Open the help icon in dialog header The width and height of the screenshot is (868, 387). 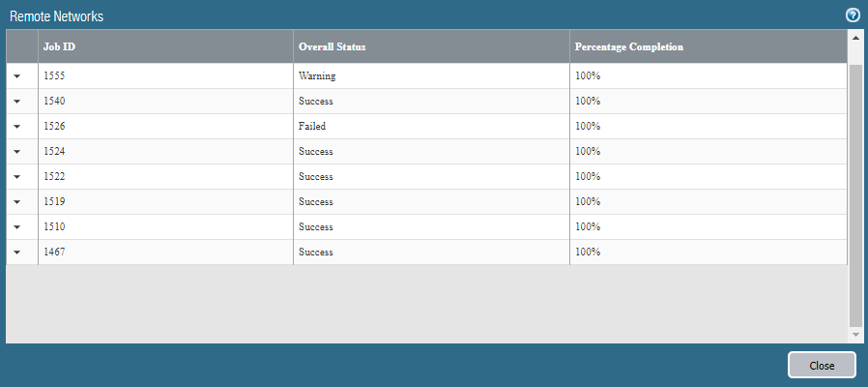point(853,15)
